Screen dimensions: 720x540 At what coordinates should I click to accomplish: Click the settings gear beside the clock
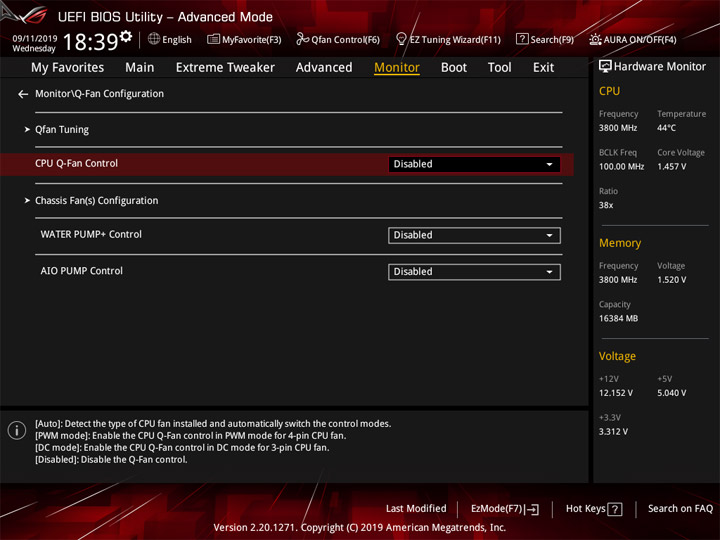click(126, 36)
